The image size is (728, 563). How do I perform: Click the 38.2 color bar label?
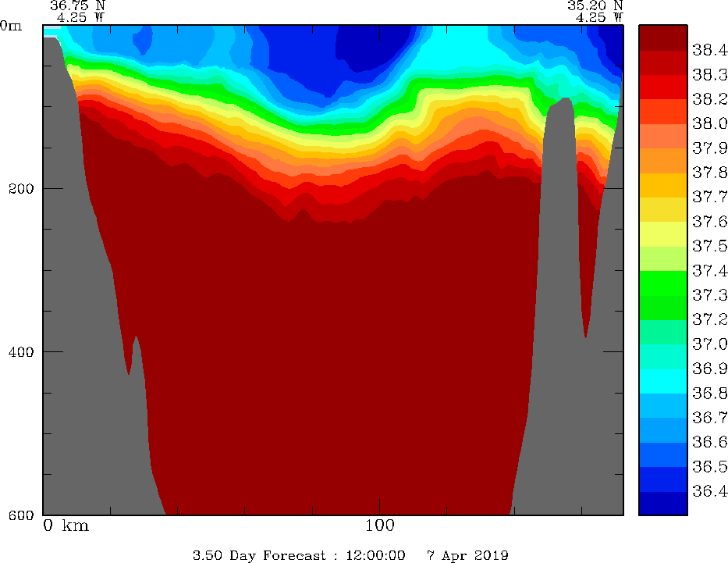pos(709,99)
